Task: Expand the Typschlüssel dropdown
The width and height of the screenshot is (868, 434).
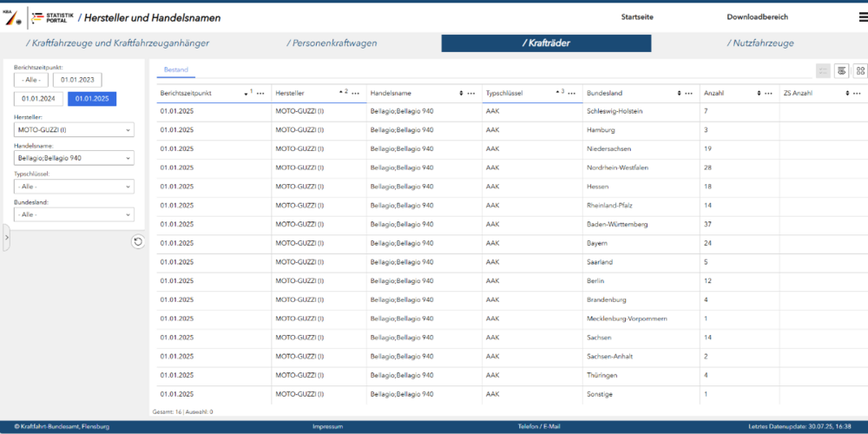Action: (74, 186)
